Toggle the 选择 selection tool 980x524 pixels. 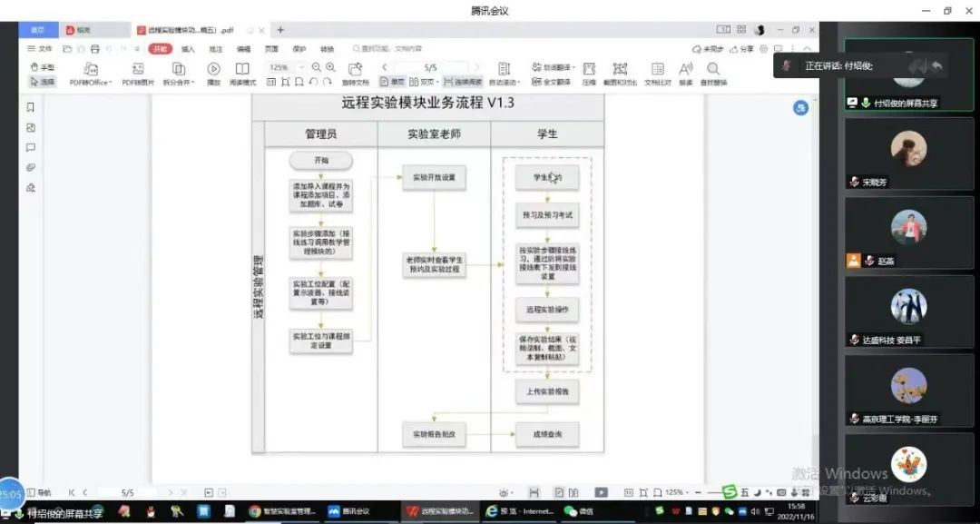point(42,82)
